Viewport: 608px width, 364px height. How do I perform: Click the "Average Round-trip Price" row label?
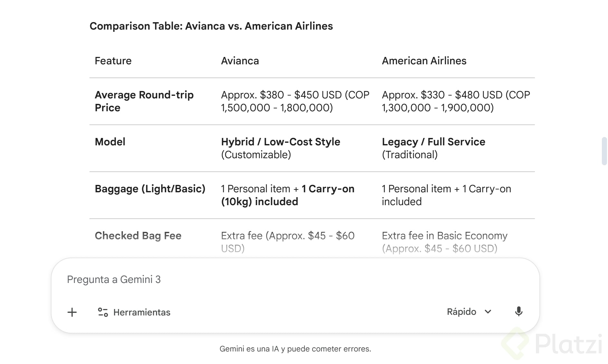pyautogui.click(x=144, y=101)
